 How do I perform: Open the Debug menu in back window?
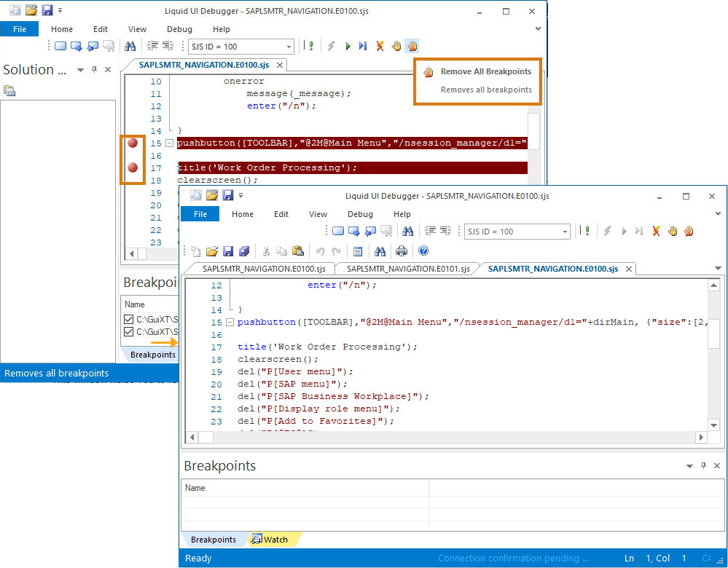click(x=179, y=29)
